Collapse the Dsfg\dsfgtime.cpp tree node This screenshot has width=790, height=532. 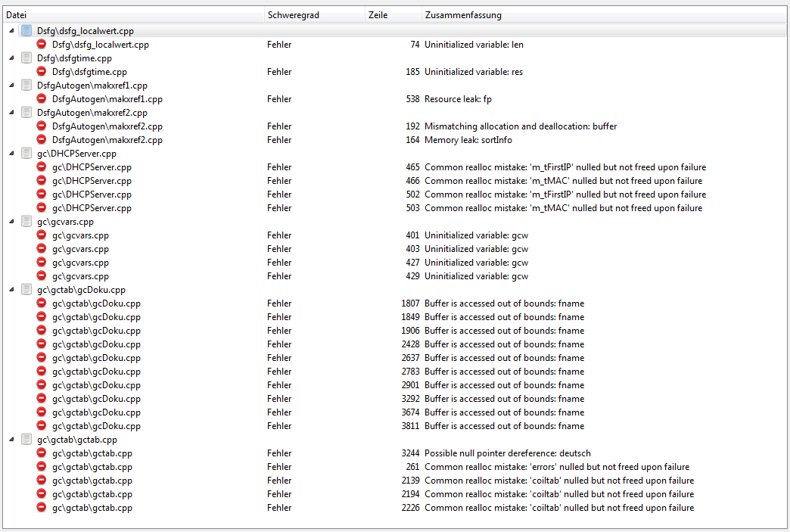[x=11, y=58]
